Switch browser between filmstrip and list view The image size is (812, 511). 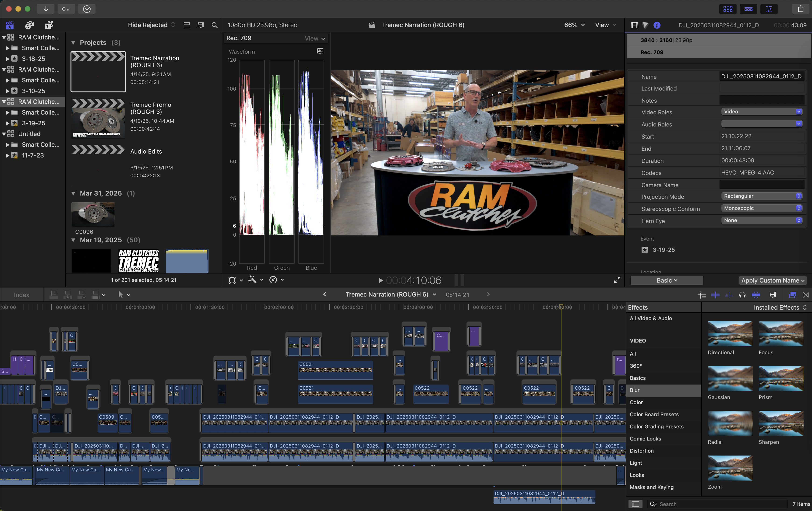(201, 25)
